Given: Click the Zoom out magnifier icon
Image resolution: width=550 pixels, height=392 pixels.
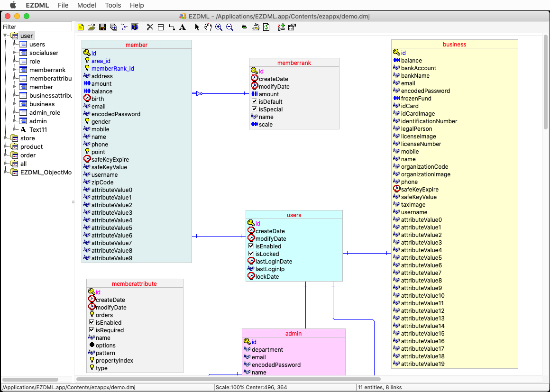Looking at the screenshot, I should (230, 27).
